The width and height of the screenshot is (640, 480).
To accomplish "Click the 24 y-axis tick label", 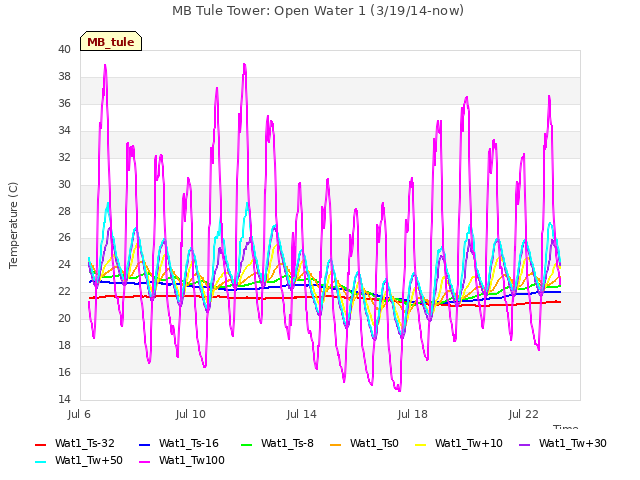I will pos(64,264).
